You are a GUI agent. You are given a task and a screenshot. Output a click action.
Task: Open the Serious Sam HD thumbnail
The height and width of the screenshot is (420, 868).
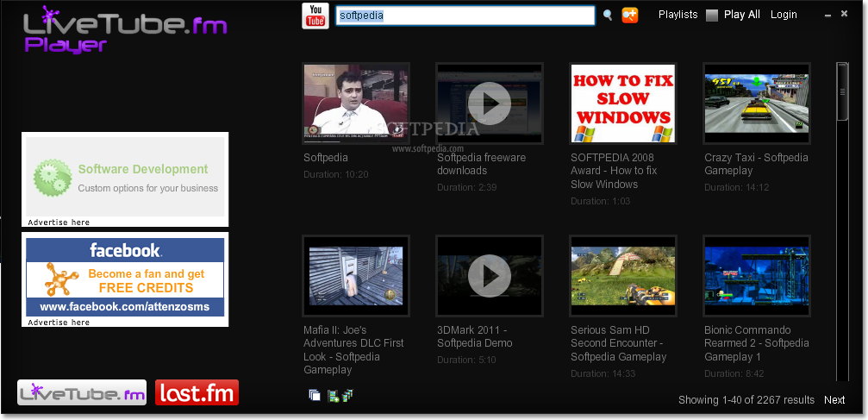pyautogui.click(x=622, y=276)
